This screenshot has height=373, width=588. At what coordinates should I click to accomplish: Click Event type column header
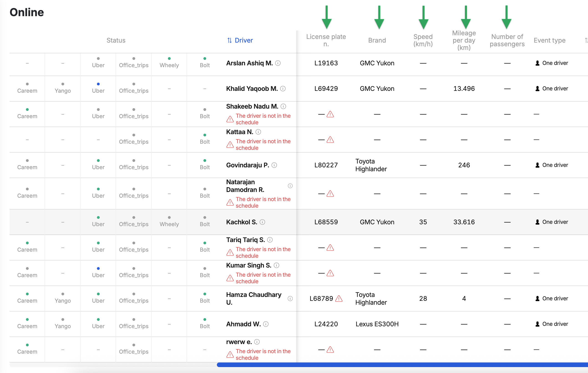549,40
